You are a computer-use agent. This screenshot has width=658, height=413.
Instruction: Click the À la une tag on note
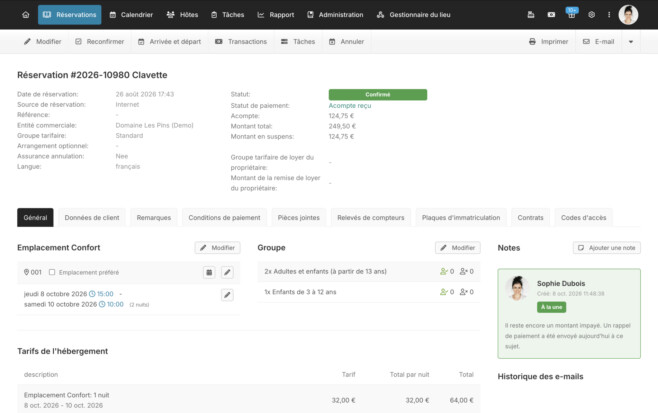pyautogui.click(x=551, y=307)
